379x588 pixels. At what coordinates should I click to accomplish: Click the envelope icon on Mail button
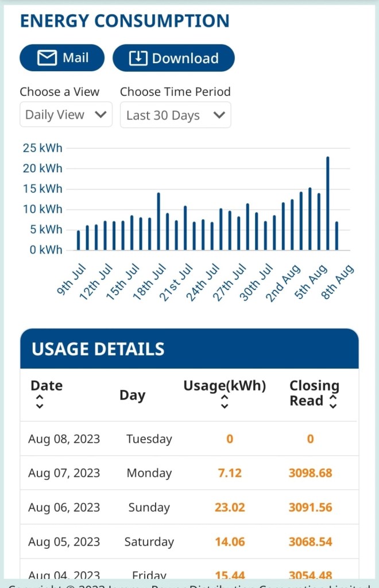(x=47, y=58)
